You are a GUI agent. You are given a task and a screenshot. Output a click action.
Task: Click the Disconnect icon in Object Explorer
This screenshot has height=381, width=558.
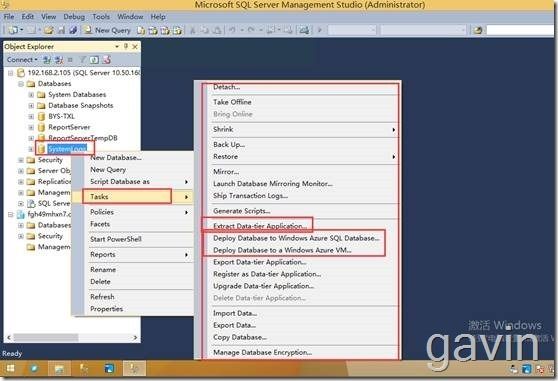pyautogui.click(x=59, y=60)
